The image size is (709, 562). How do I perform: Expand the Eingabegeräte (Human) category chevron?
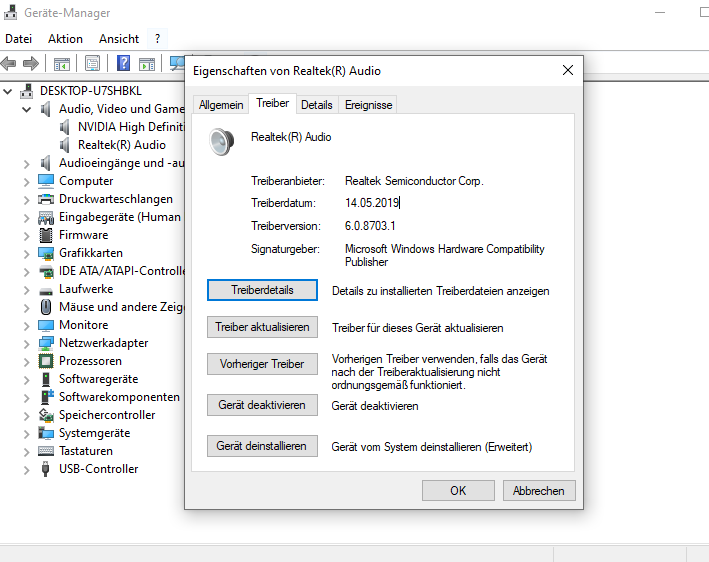[27, 218]
